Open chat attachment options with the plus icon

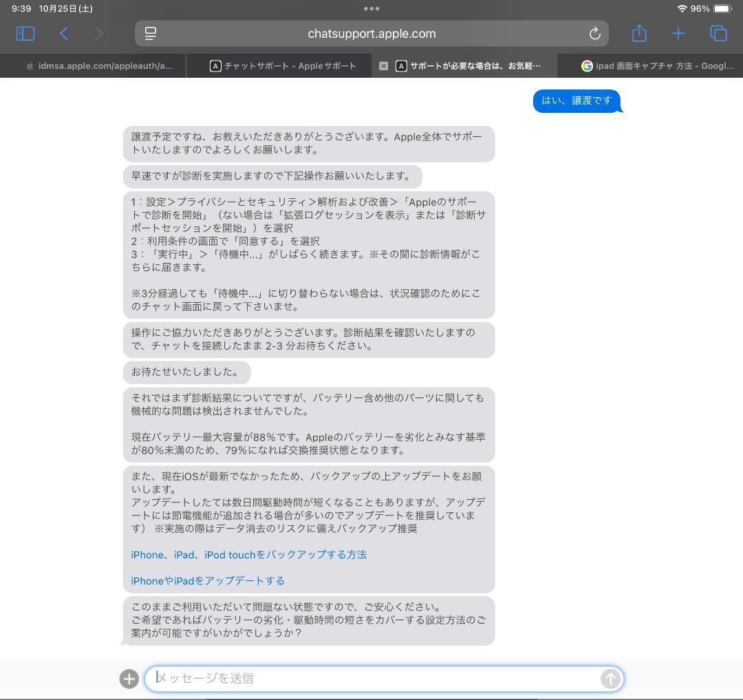pyautogui.click(x=129, y=678)
